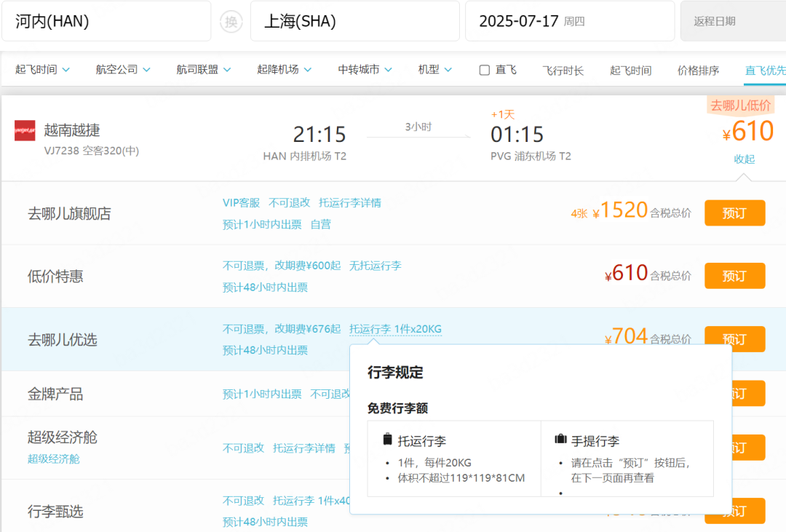786x532 pixels.
Task: Click the VietJet airline logo
Action: 25,131
